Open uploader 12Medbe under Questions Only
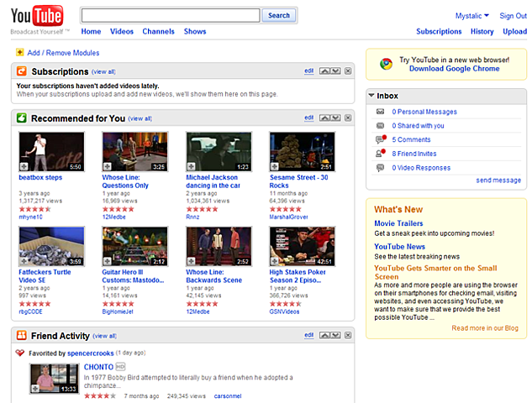The height and width of the screenshot is (403, 532). (x=113, y=217)
